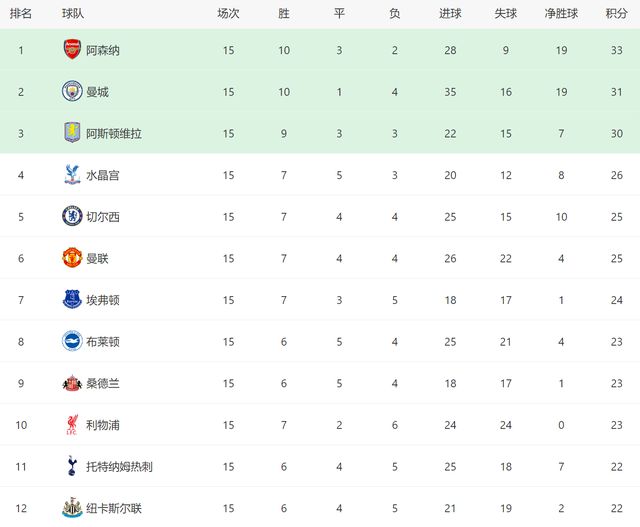
Task: Click the Crystal Palace crest icon
Action: 71,175
